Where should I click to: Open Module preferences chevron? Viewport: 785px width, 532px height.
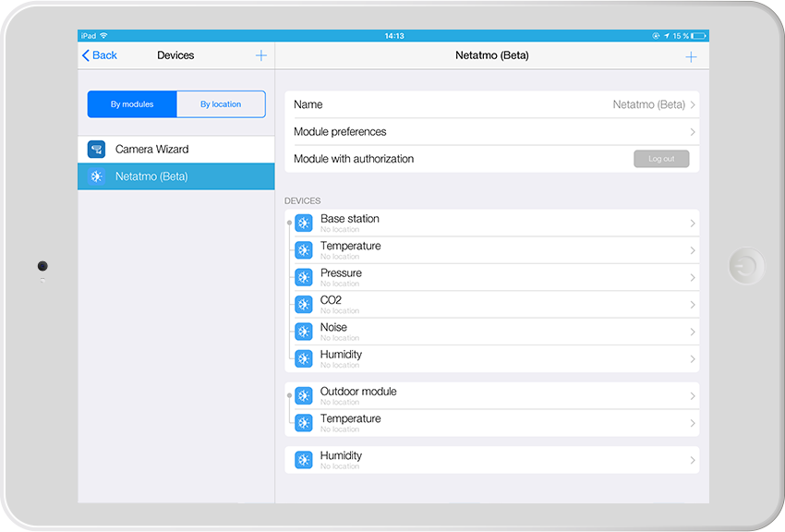pos(693,132)
